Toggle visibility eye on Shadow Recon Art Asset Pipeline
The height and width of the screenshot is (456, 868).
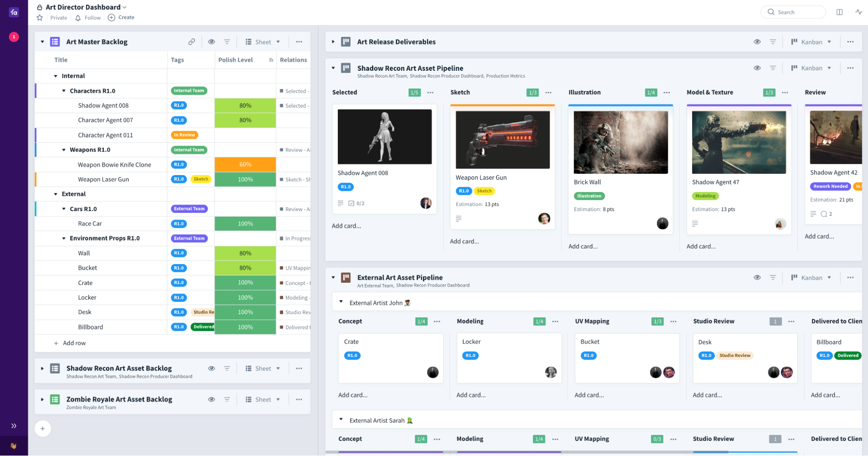click(757, 68)
